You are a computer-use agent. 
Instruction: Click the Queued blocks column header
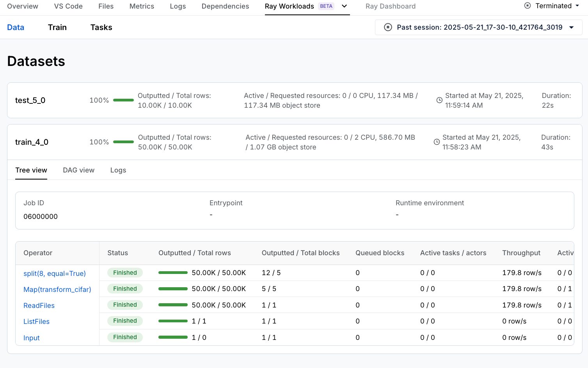tap(380, 253)
